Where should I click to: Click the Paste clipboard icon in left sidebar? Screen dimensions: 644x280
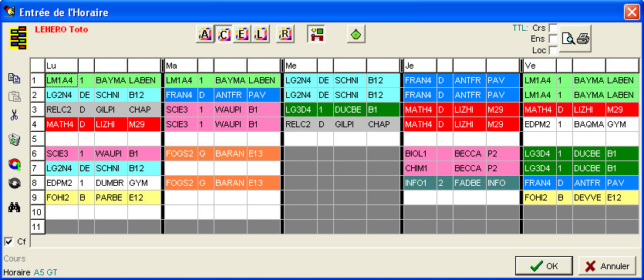[14, 97]
